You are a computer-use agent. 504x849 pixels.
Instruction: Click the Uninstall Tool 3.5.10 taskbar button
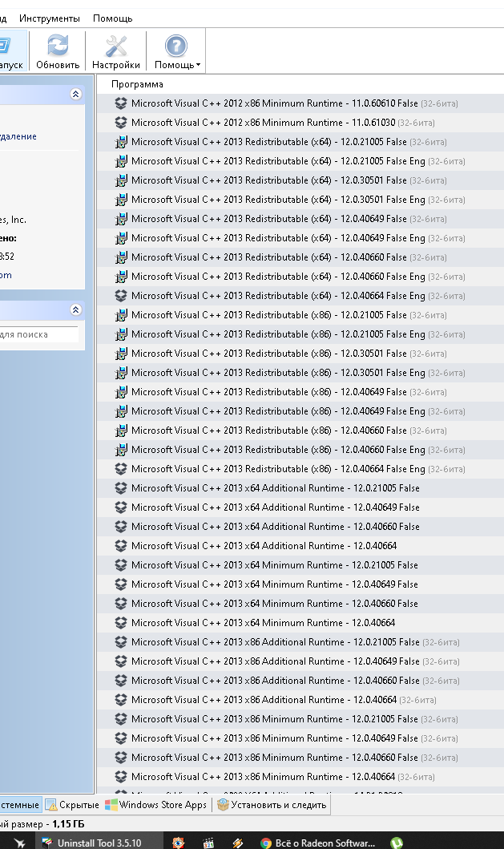point(99,843)
